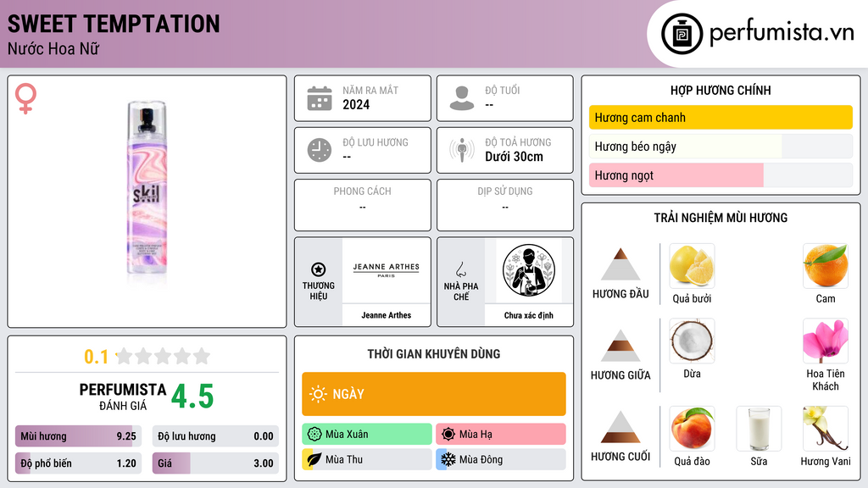
Task: Click the calendar icon beside Năm Ra Mắt
Action: pos(320,98)
